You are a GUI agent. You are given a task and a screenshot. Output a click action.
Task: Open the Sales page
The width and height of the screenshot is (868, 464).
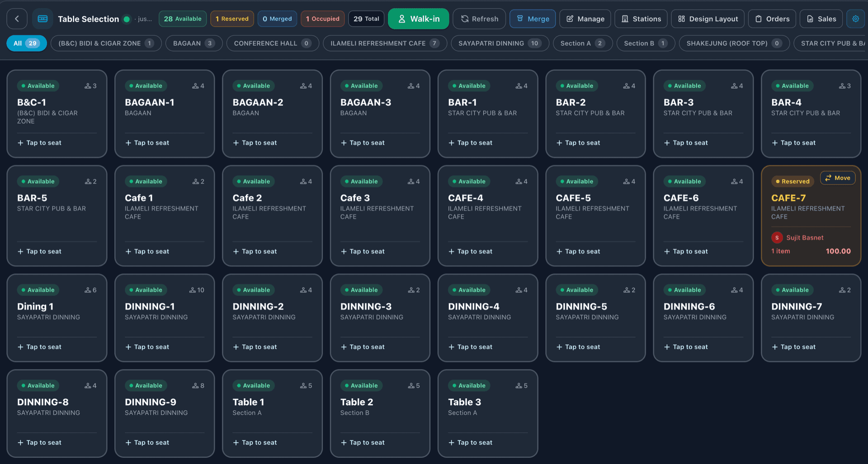click(x=821, y=19)
